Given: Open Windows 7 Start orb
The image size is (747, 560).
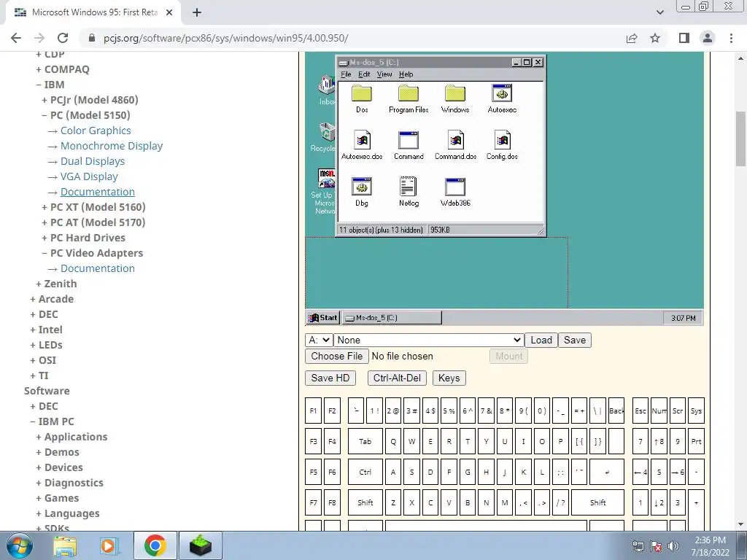Looking at the screenshot, I should pyautogui.click(x=20, y=545).
